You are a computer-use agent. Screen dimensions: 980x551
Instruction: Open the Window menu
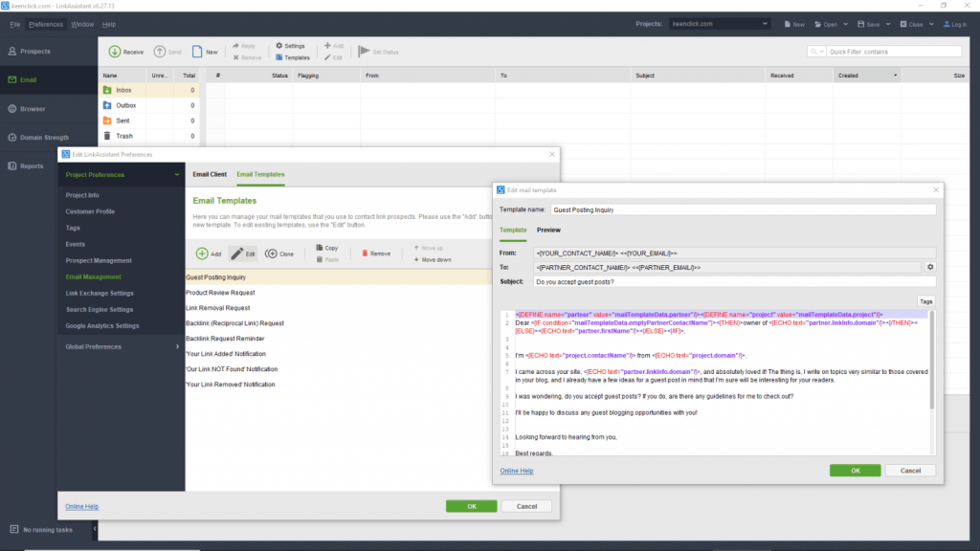pos(82,24)
